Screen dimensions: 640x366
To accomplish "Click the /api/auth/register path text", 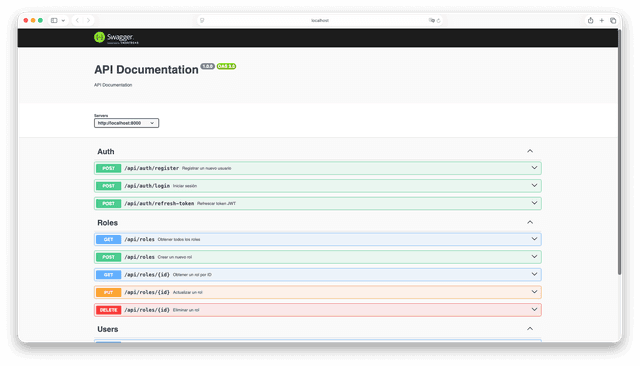I will click(x=151, y=168).
